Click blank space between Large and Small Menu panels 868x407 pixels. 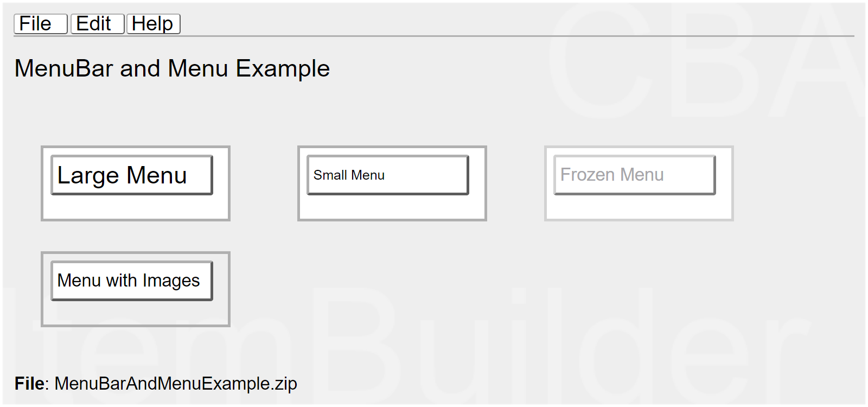pyautogui.click(x=264, y=183)
